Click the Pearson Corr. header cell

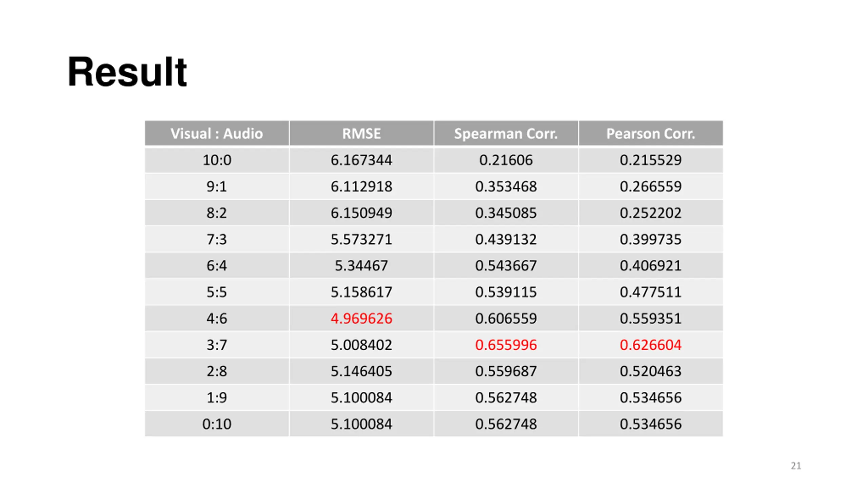(651, 133)
